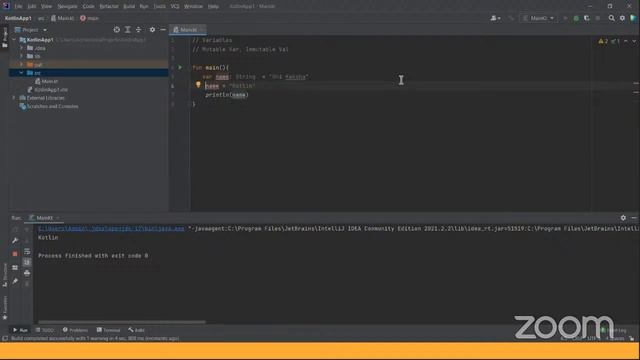Select KotlinApp1.iml in project tree
The width and height of the screenshot is (640, 360).
click(47, 89)
